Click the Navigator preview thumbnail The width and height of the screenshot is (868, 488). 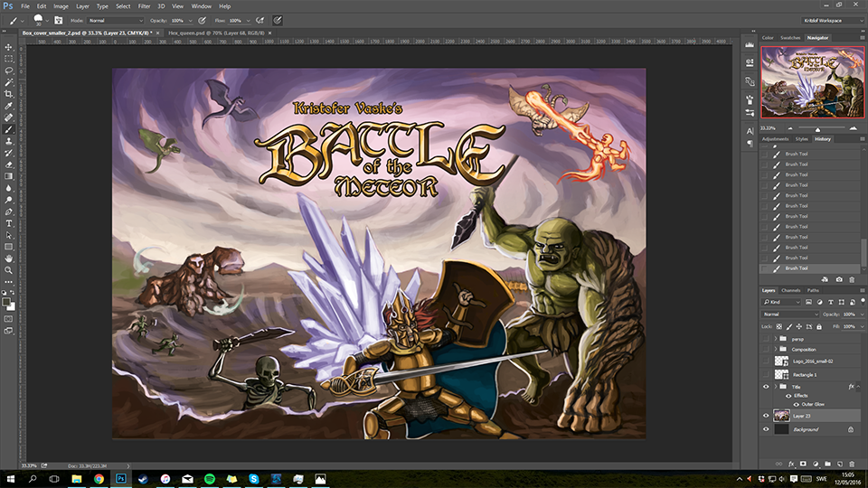click(x=812, y=82)
